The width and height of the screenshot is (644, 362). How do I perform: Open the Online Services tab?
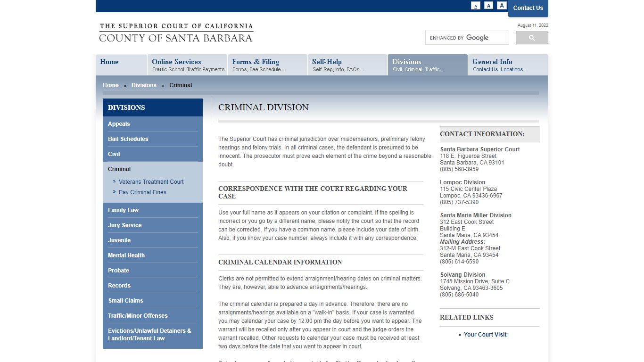point(188,65)
